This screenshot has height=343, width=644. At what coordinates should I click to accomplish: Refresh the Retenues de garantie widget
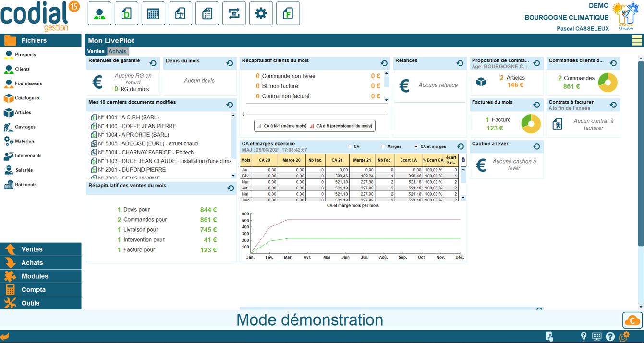pyautogui.click(x=153, y=63)
